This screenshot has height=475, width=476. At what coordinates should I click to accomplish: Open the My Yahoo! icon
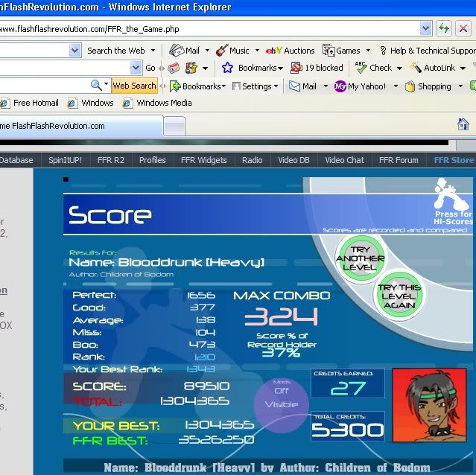click(x=340, y=86)
